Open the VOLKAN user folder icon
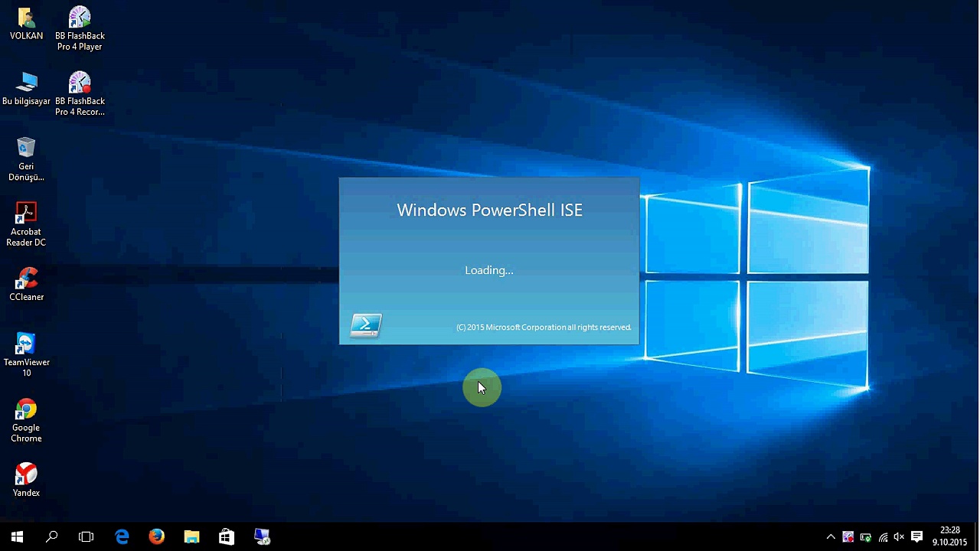The image size is (980, 551). [26, 23]
